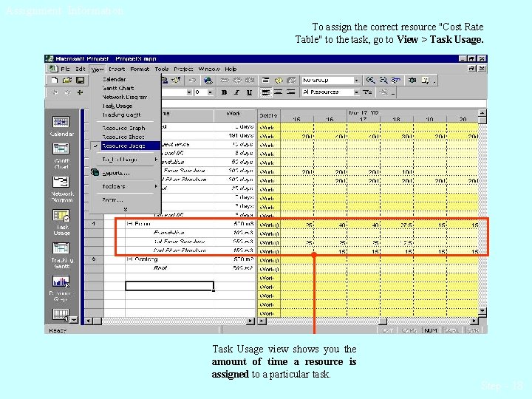The width and height of the screenshot is (532, 399).
Task: Open the Project menu
Action: tap(183, 69)
